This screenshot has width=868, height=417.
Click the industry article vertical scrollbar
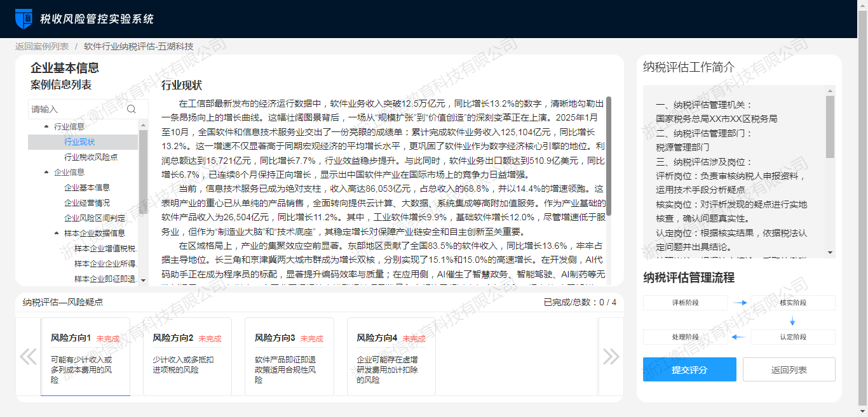pyautogui.click(x=609, y=156)
